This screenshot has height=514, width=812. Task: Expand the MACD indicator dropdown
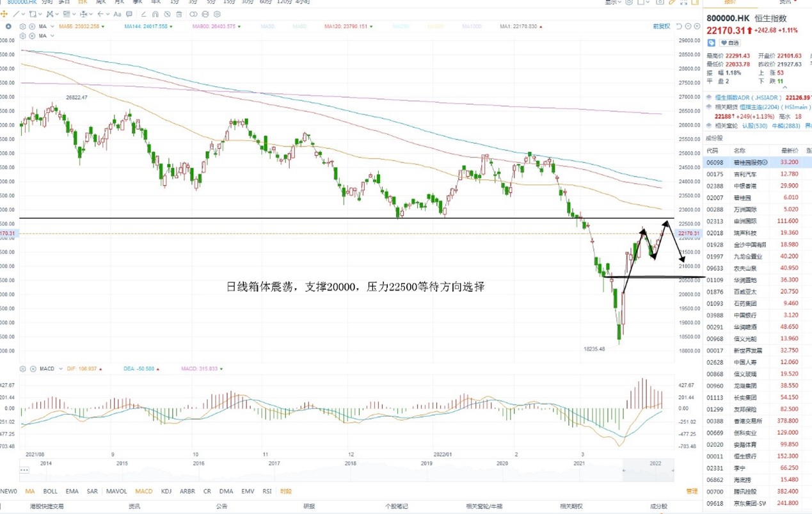coord(61,369)
